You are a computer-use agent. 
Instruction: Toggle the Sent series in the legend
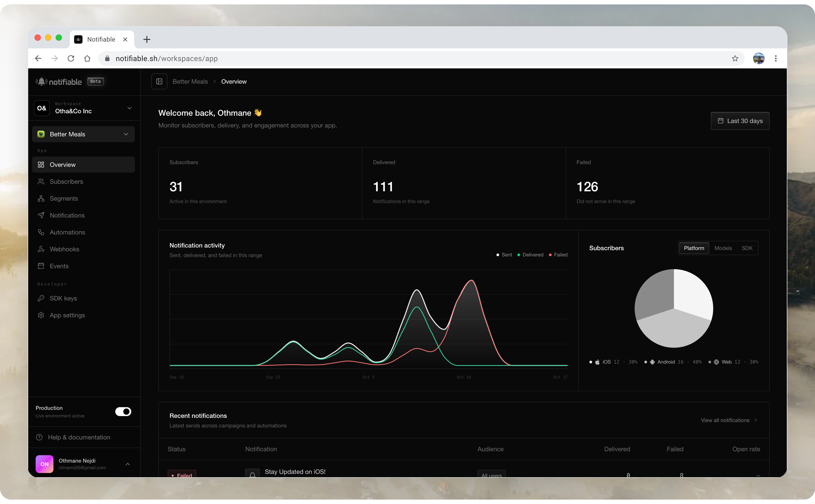tap(504, 255)
